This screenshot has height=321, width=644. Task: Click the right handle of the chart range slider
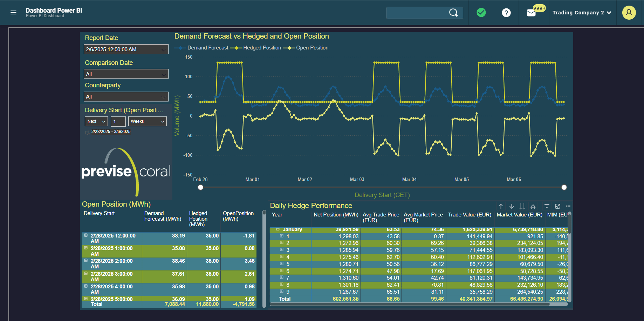564,187
